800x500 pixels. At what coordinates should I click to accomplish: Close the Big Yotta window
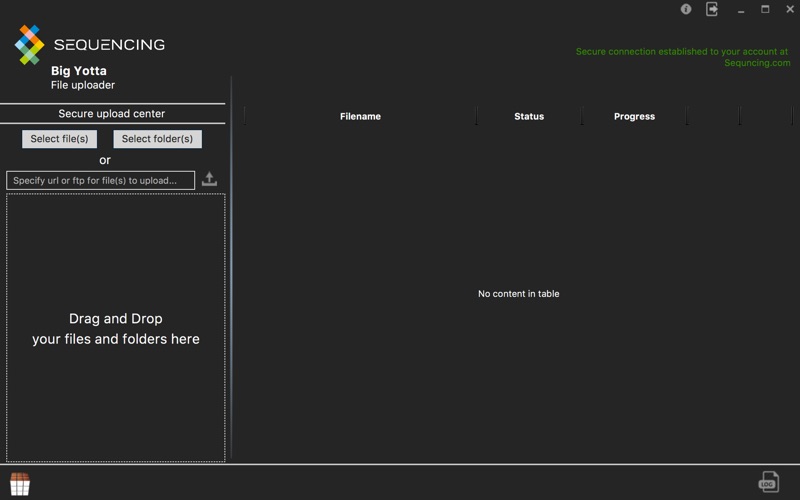pos(790,9)
